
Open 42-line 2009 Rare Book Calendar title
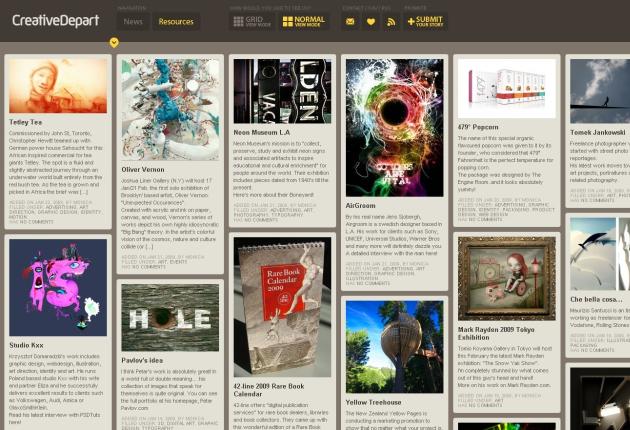click(x=269, y=390)
